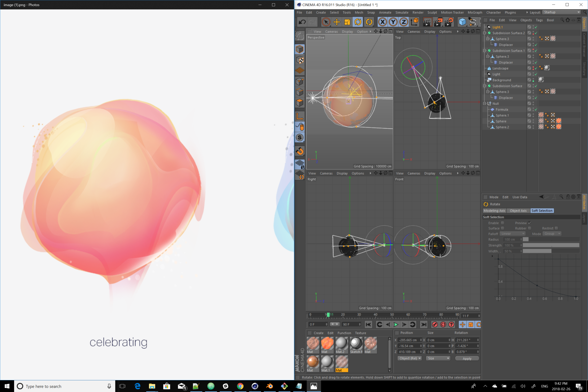Viewport: 588px width, 392px height.
Task: Open the Simulate menu
Action: (x=402, y=12)
